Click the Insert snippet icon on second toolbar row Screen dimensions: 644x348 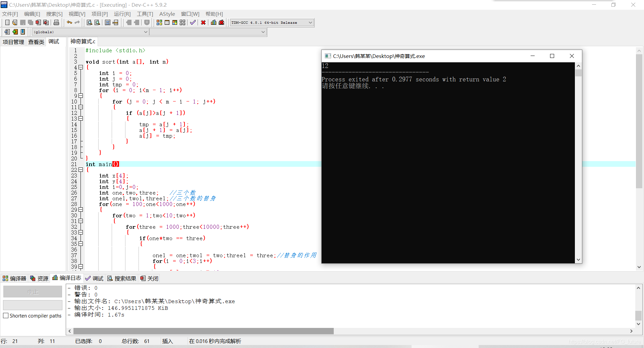(x=7, y=32)
